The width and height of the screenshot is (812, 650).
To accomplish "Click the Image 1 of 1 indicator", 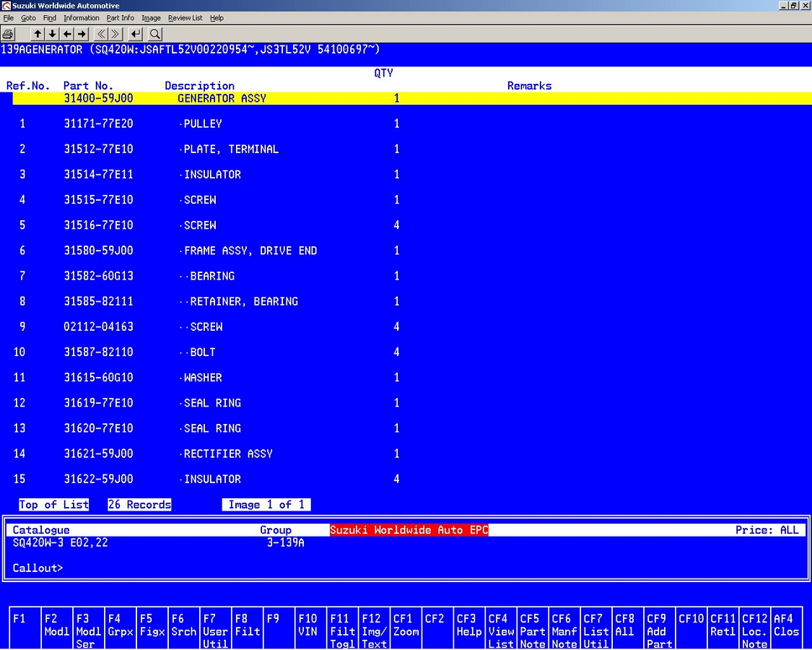I will pyautogui.click(x=266, y=504).
